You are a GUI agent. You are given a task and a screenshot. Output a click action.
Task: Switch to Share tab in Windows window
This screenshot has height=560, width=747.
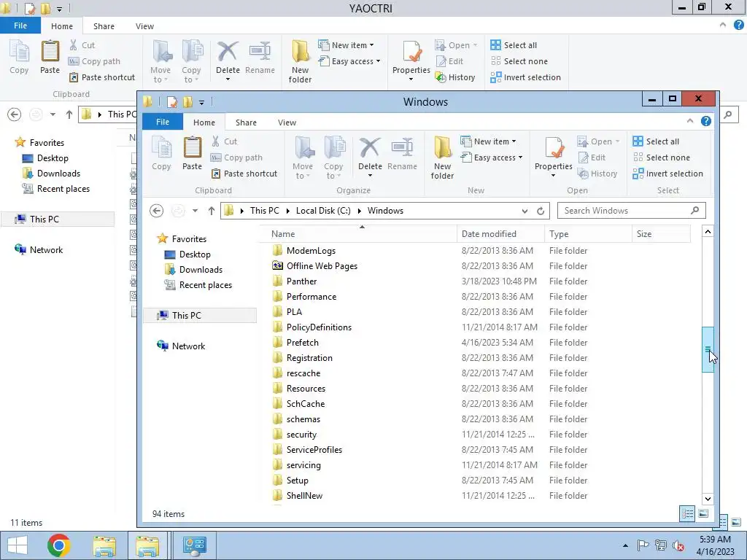[246, 122]
